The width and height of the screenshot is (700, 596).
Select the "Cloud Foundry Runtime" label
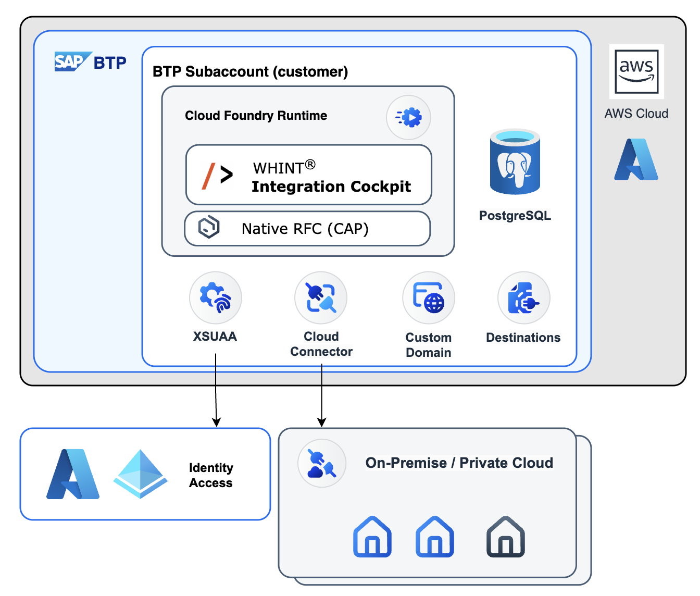256,116
